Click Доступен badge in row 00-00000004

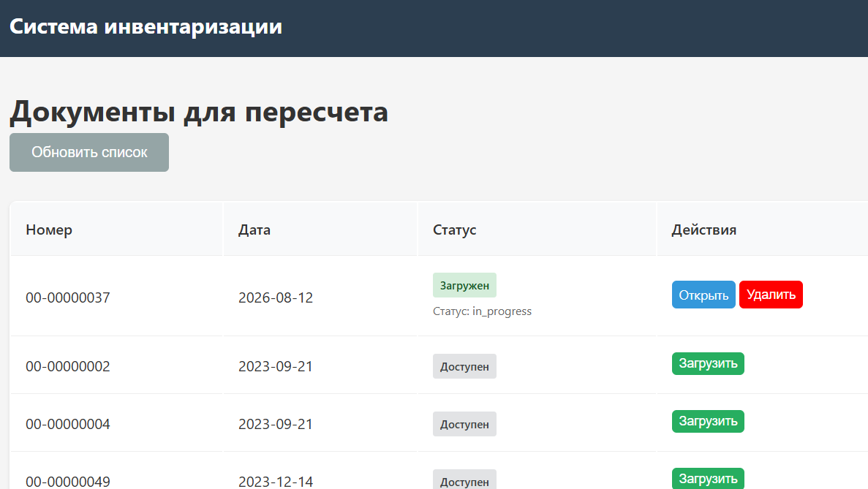(464, 424)
